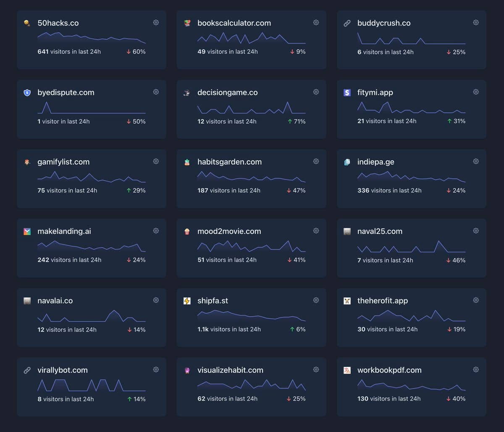Open the gamifylist.com site title
504x432 pixels.
click(63, 162)
